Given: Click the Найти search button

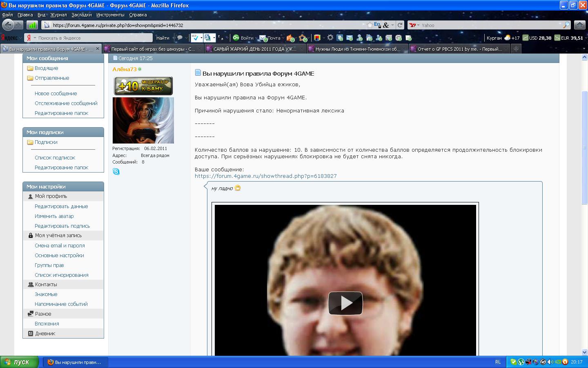Looking at the screenshot, I should point(163,38).
